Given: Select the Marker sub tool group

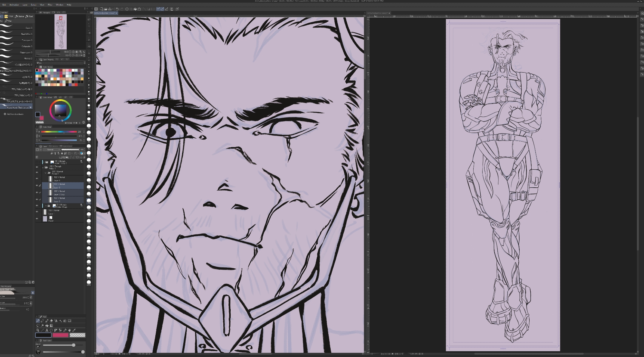Looking at the screenshot, I should (x=20, y=16).
